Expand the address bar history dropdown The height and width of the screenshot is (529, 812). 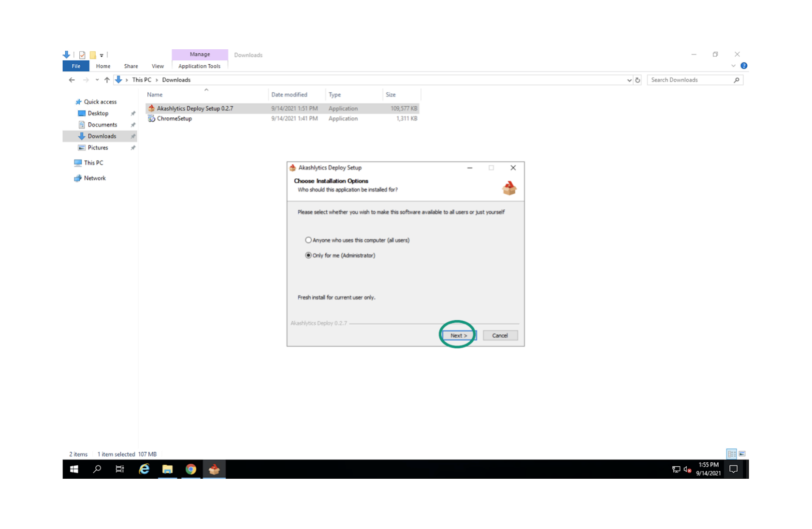629,80
